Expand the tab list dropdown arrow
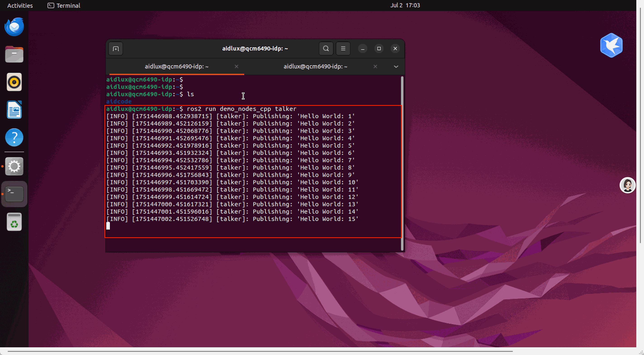Image resolution: width=644 pixels, height=355 pixels. [396, 67]
